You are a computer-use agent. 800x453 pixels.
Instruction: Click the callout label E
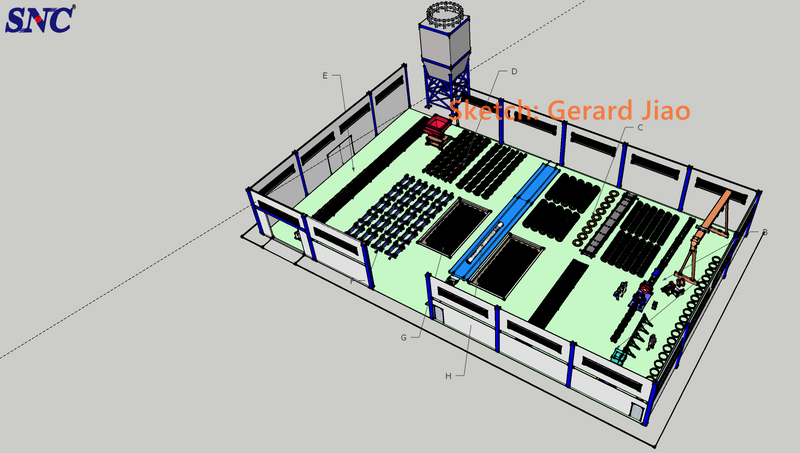pos(325,75)
